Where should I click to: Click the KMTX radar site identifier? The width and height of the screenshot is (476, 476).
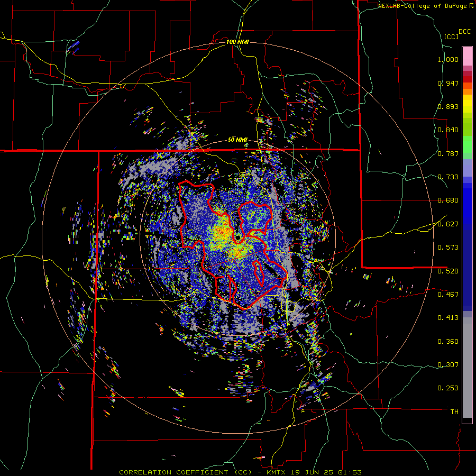[x=277, y=472]
